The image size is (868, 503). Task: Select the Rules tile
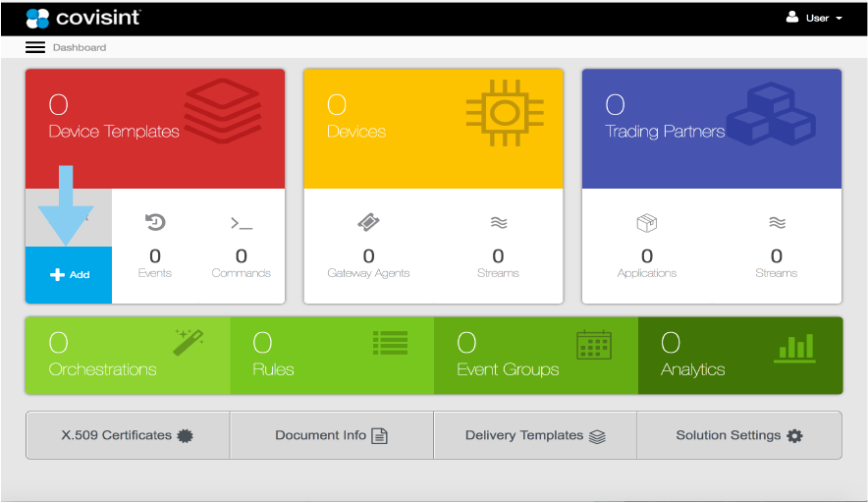point(332,356)
